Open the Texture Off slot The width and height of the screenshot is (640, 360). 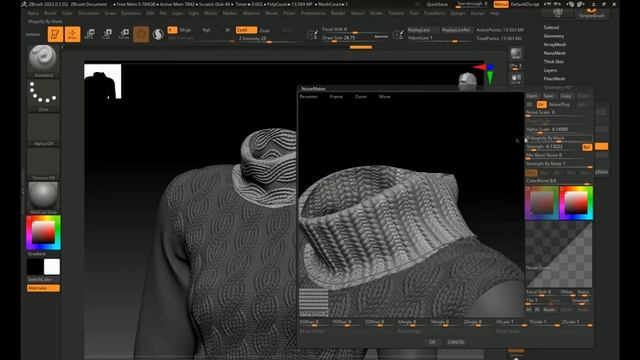pyautogui.click(x=43, y=164)
